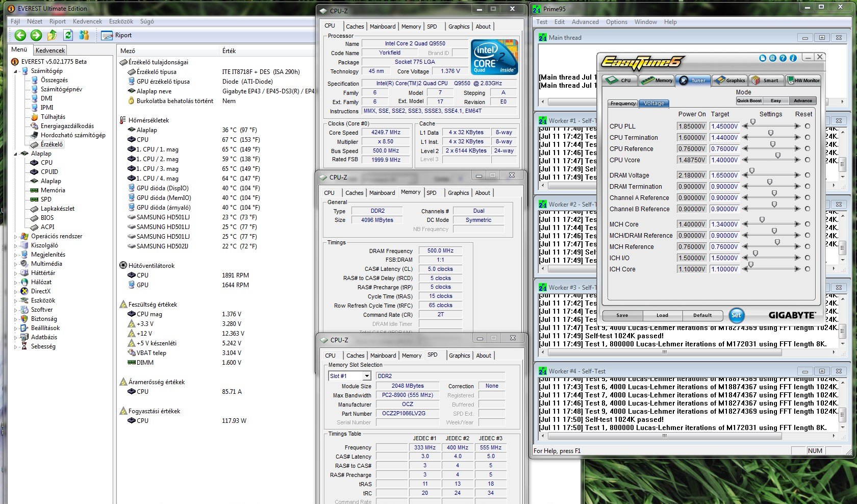Click the CPU PLL increase arrow
Screen dimensions: 857x504
coord(797,126)
